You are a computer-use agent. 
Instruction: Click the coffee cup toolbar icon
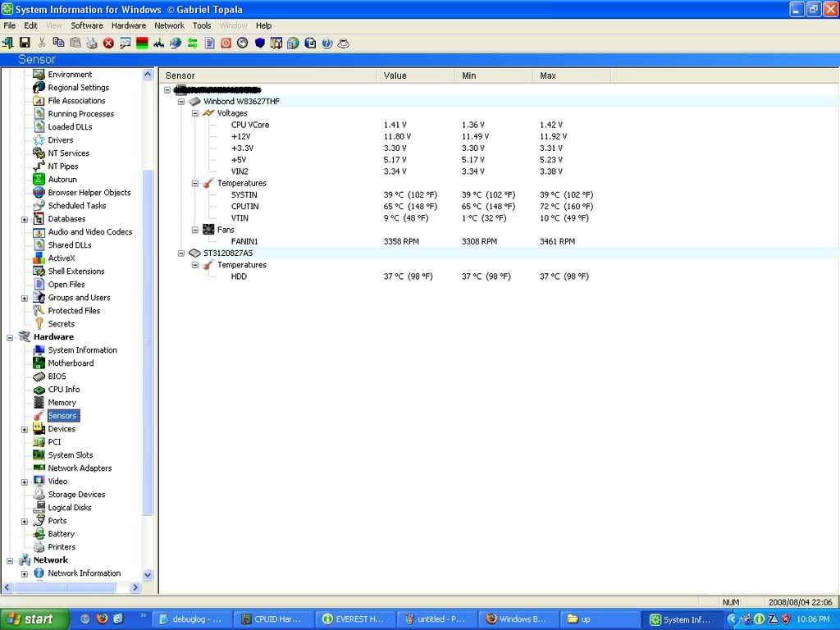pyautogui.click(x=344, y=43)
